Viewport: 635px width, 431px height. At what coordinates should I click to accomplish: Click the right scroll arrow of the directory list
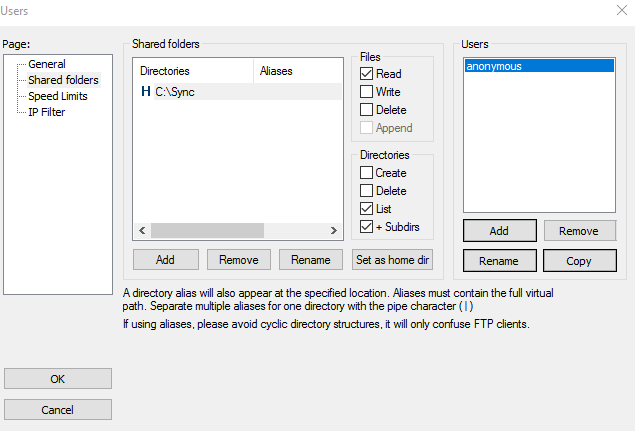[x=334, y=230]
